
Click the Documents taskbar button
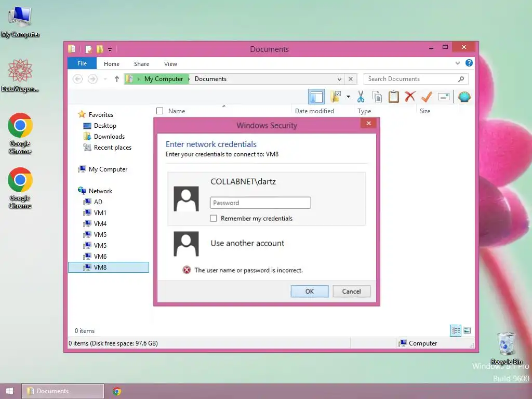click(63, 391)
